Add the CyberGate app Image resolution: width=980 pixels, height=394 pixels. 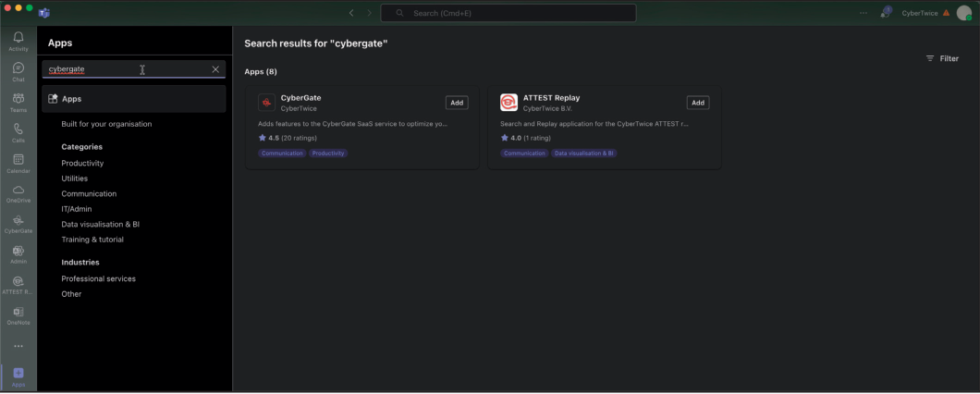pos(457,103)
